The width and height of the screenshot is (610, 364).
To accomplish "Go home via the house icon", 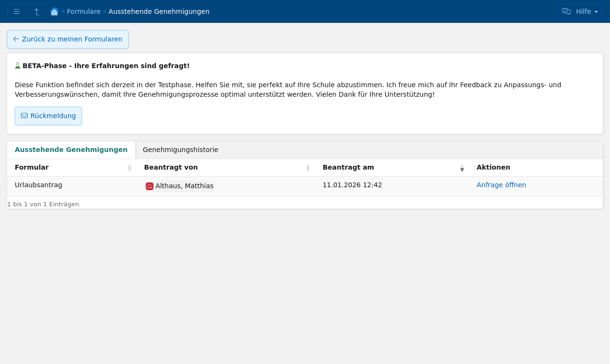I will (54, 11).
